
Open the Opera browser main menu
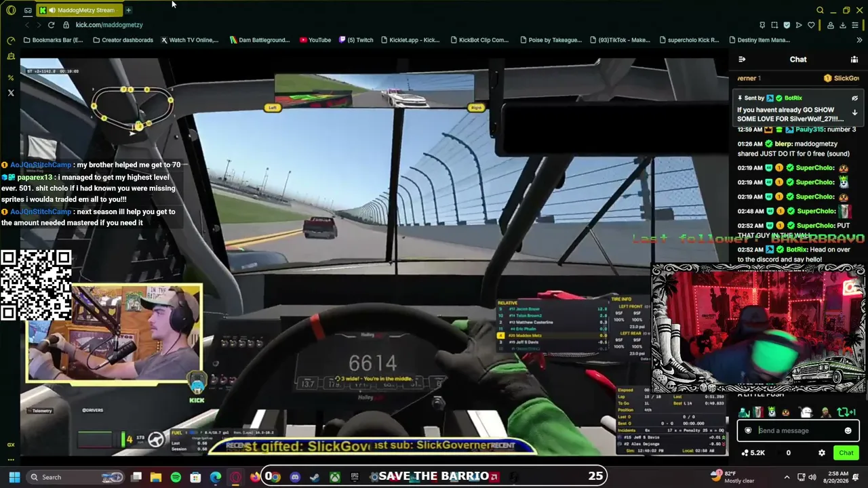(11, 10)
